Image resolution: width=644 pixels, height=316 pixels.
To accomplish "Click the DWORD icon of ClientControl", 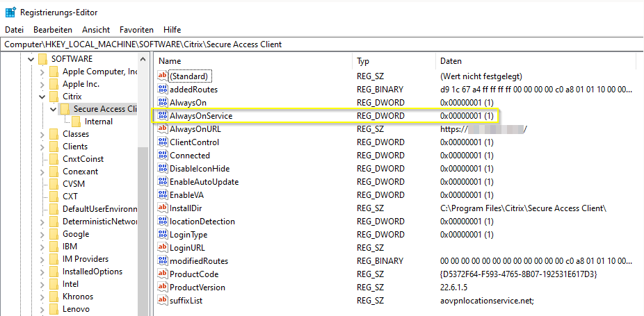I will (x=163, y=142).
